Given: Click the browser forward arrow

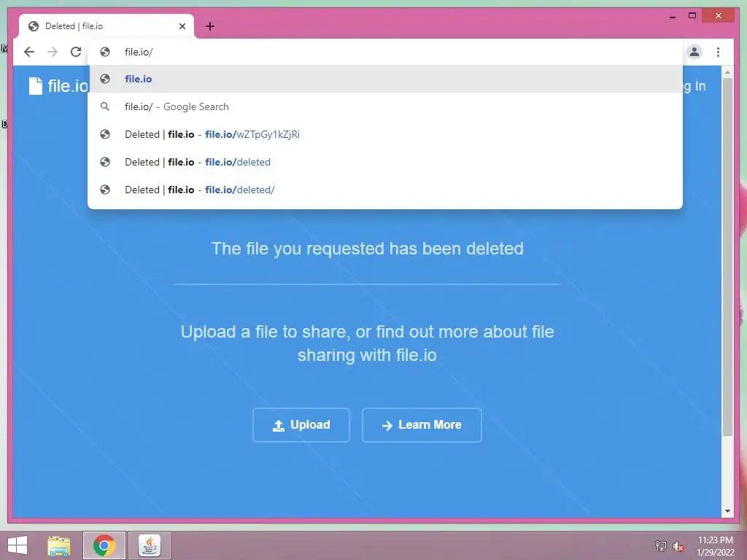Looking at the screenshot, I should tap(53, 52).
